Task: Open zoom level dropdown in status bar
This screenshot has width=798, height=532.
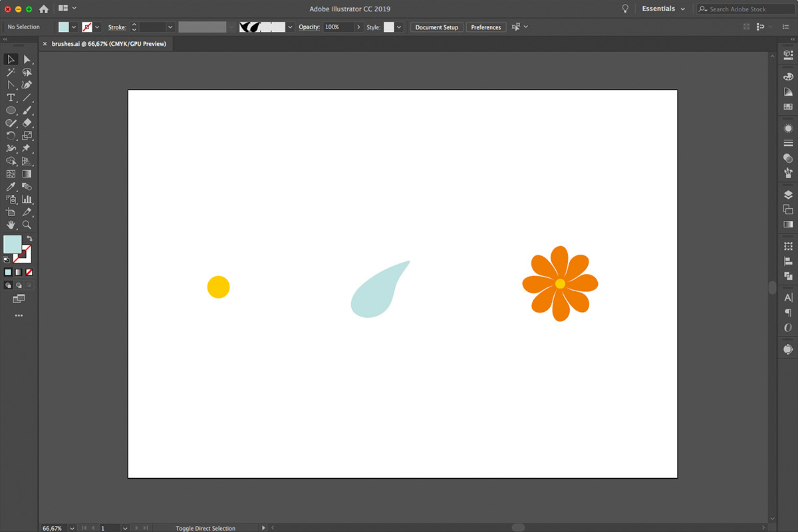Action: [71, 528]
